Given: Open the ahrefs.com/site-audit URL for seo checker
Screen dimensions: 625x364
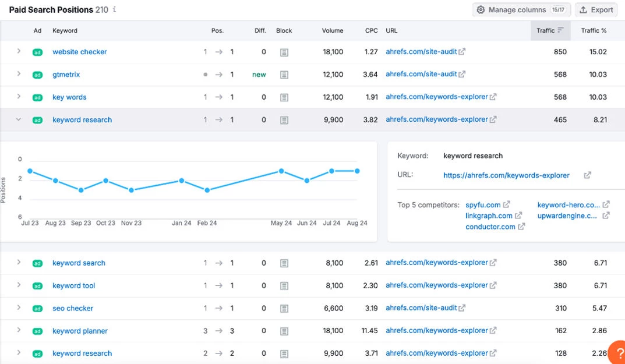Looking at the screenshot, I should tap(421, 308).
